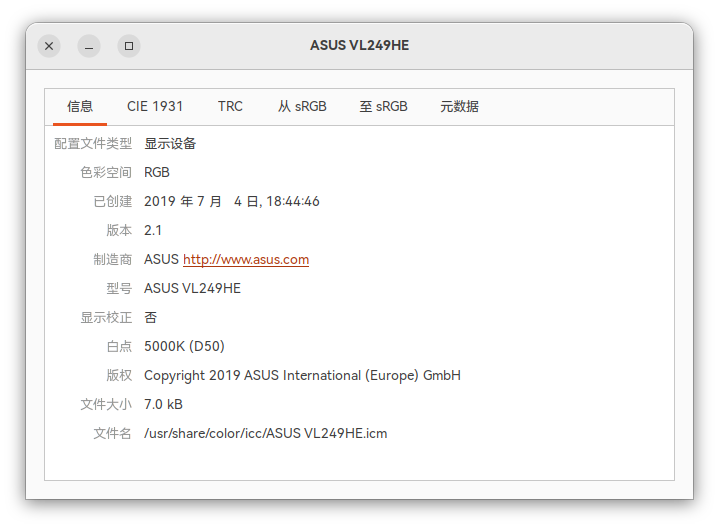
Task: Switch to the CIE 1931 tab
Action: (155, 106)
